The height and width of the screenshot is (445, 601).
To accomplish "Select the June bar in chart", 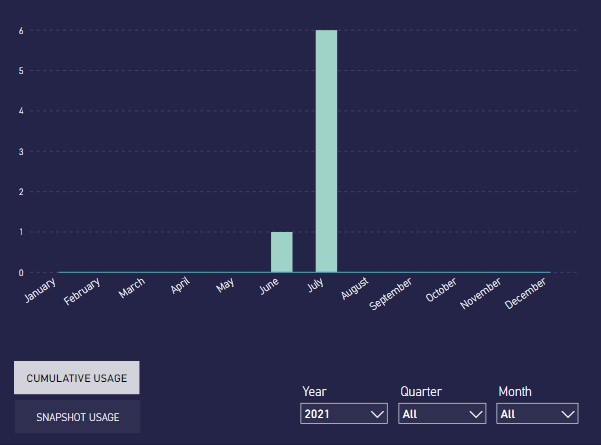I will click(x=282, y=252).
